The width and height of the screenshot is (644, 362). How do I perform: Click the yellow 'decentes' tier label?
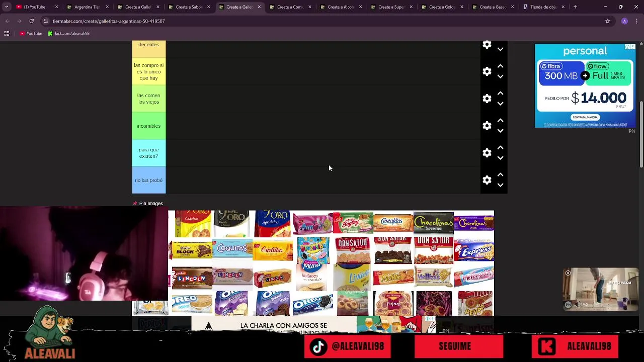[149, 49]
